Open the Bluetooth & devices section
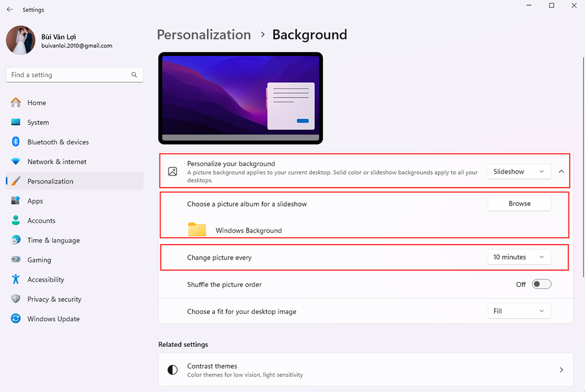 click(x=58, y=142)
